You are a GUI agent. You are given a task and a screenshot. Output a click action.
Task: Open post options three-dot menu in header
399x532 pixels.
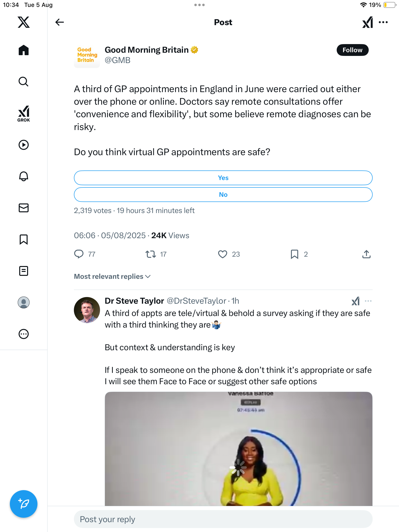383,22
